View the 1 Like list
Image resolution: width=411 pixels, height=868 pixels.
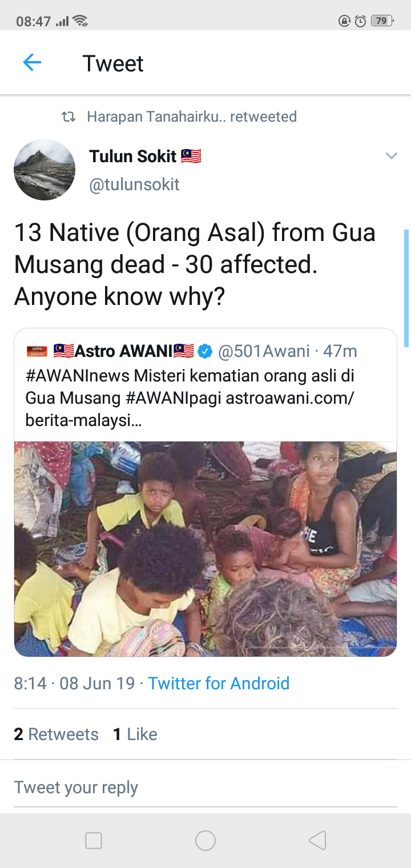point(135,734)
